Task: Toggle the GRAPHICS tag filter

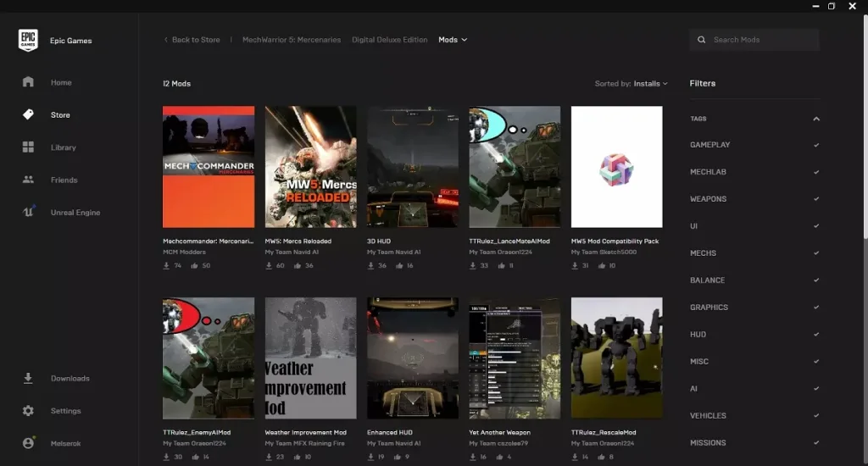Action: [754, 308]
